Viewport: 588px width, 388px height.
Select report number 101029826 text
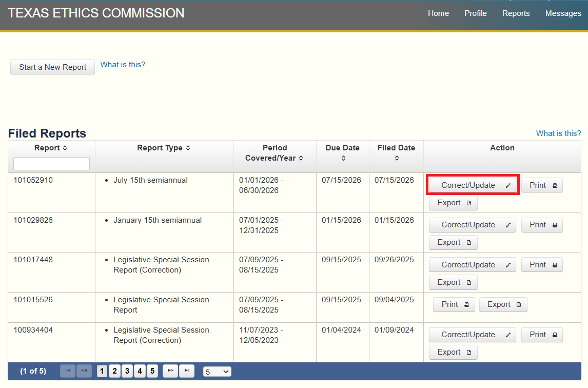coord(33,220)
